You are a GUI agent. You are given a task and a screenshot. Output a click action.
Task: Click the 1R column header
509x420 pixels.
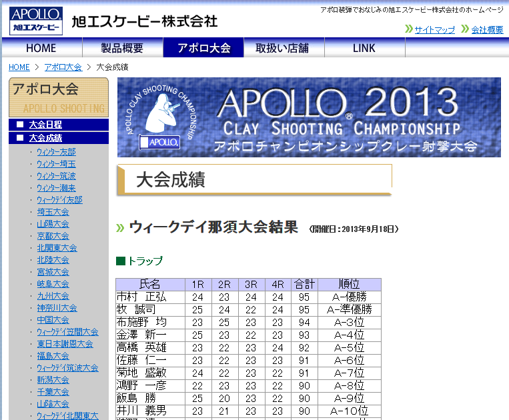(x=197, y=285)
